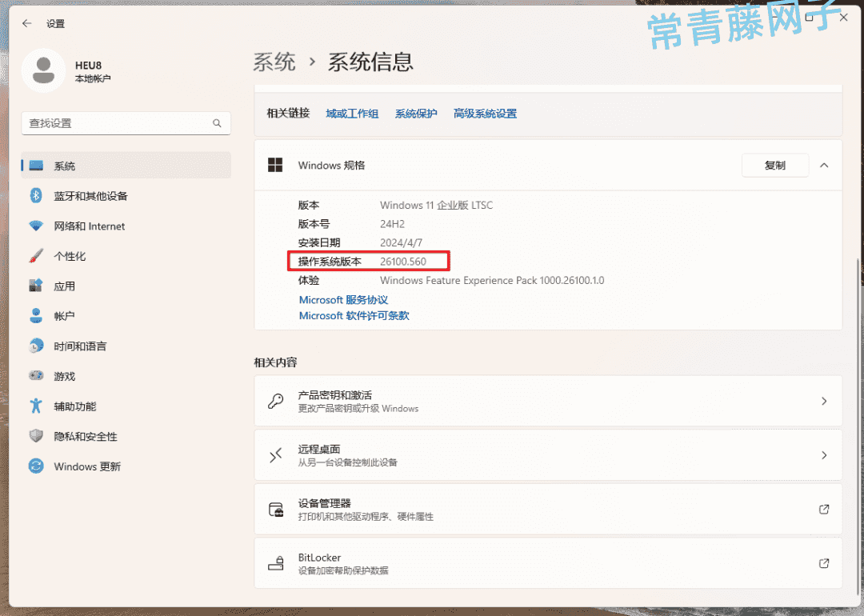Click the external-link icon for 设备管理器

coord(824,509)
